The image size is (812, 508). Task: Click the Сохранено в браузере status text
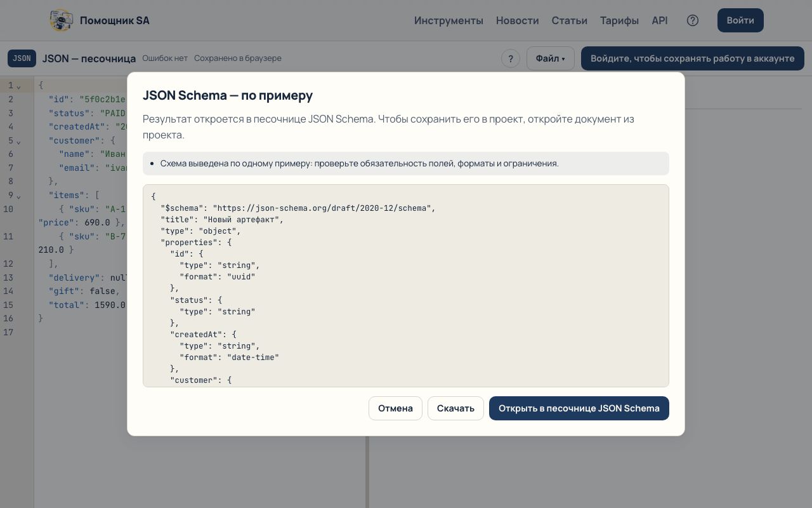pos(238,58)
